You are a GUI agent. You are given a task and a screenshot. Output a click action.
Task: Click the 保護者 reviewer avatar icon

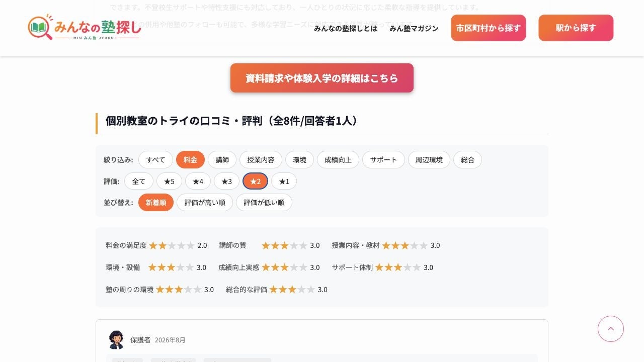[x=116, y=340]
